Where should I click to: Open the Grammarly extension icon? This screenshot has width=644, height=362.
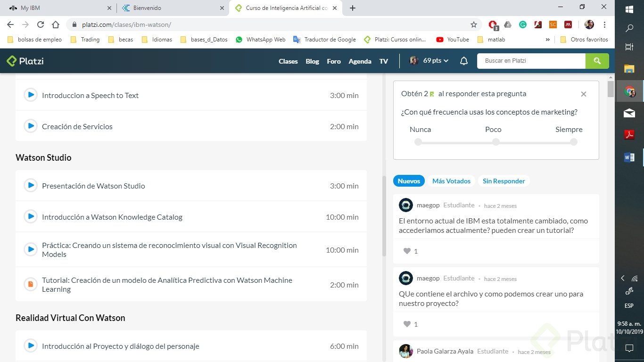(523, 25)
